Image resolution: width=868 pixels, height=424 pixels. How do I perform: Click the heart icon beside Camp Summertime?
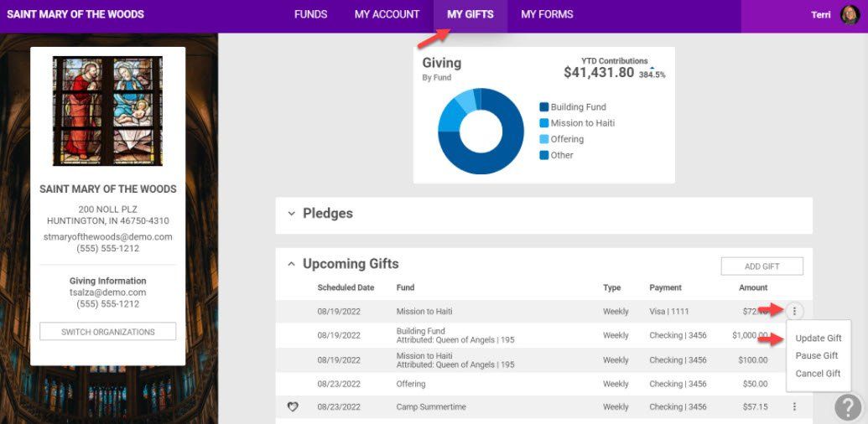pyautogui.click(x=293, y=407)
